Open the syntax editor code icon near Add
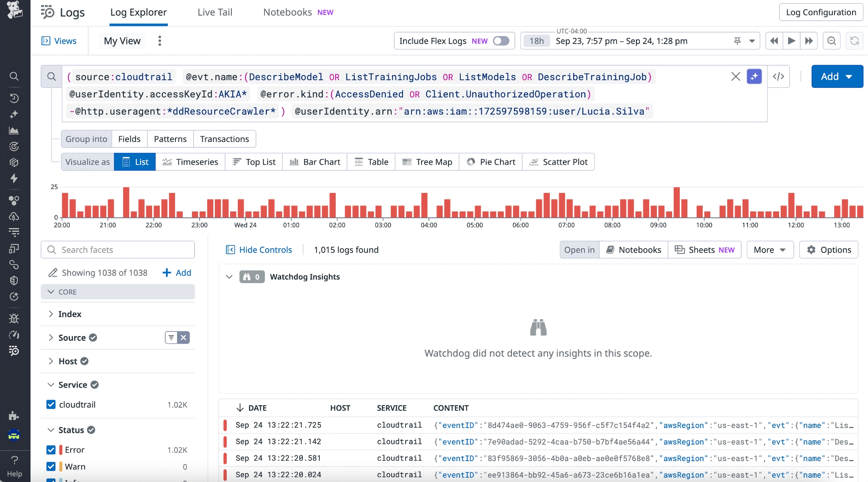This screenshot has width=868, height=482. click(x=778, y=76)
